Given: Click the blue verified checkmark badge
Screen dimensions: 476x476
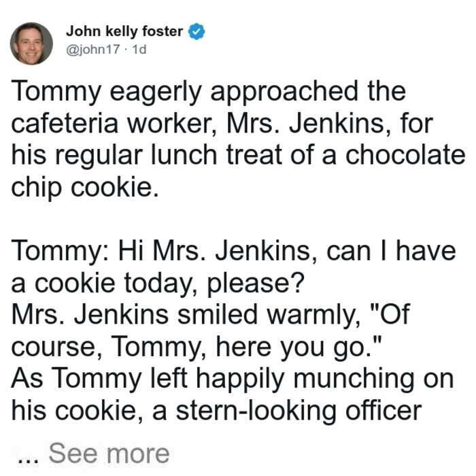Looking at the screenshot, I should pyautogui.click(x=197, y=31).
